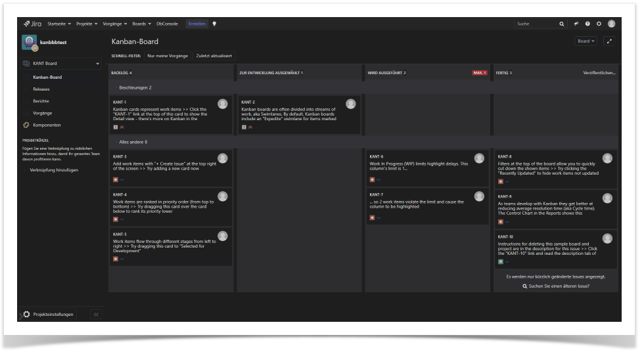Open the KANT-9 issue link

coord(505,197)
